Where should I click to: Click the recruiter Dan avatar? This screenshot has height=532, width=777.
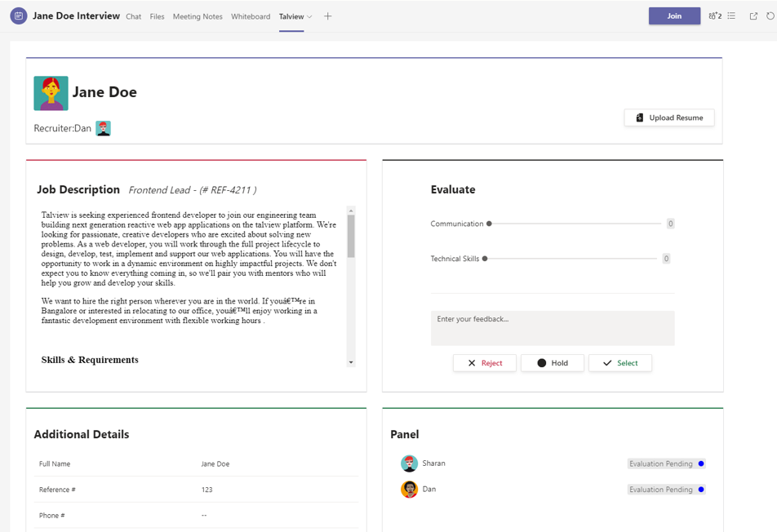pyautogui.click(x=103, y=128)
